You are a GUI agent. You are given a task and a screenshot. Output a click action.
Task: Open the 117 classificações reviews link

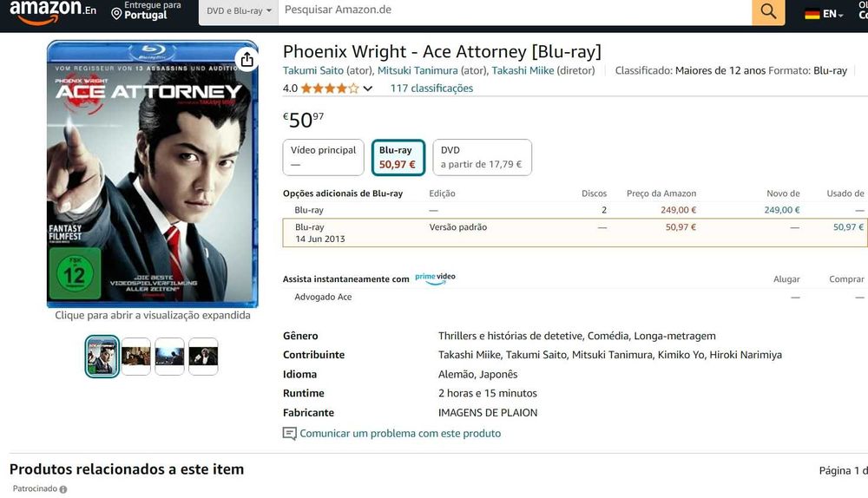pos(431,88)
